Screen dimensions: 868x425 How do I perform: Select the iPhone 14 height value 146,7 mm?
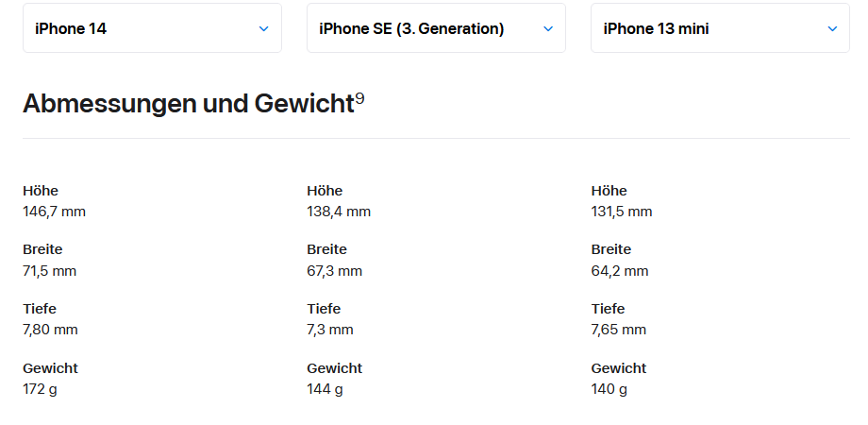click(54, 212)
